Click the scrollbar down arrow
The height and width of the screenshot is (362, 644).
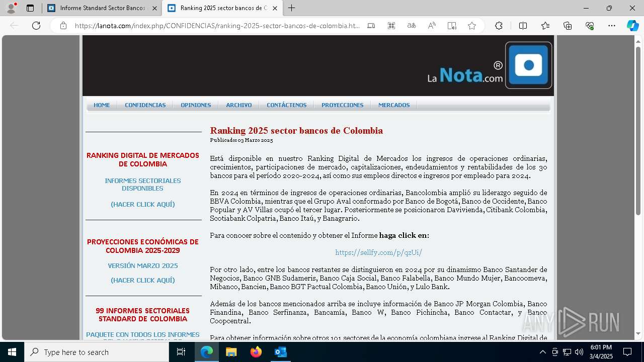coord(638,334)
